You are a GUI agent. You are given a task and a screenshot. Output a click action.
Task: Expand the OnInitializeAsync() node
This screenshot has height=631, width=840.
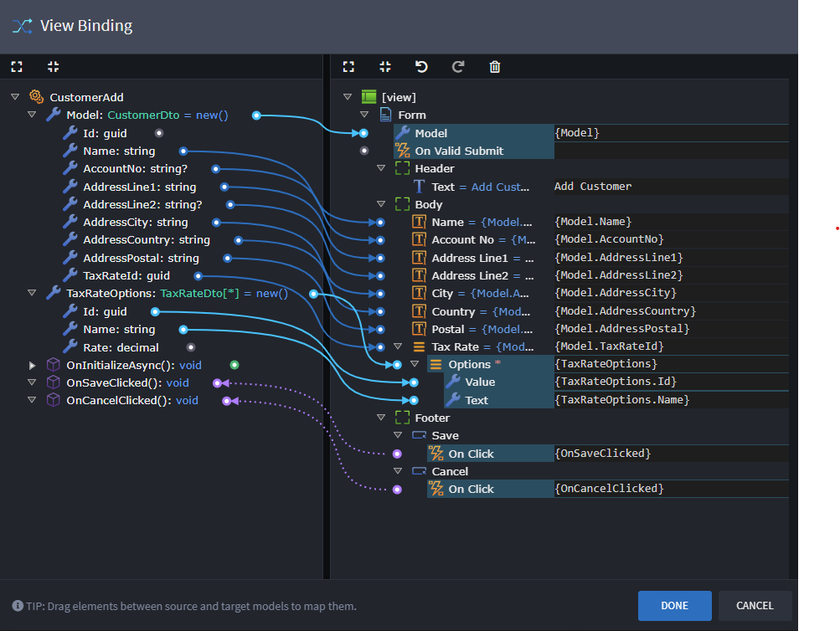tap(32, 365)
